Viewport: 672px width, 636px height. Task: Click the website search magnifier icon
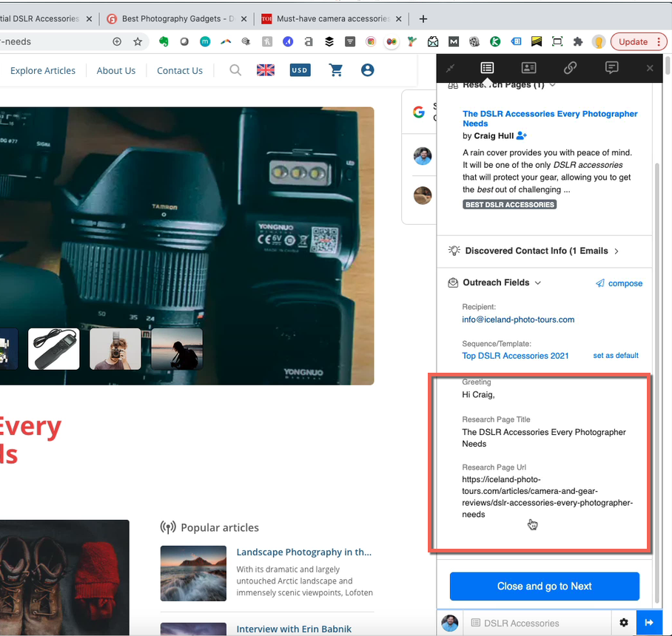click(235, 70)
